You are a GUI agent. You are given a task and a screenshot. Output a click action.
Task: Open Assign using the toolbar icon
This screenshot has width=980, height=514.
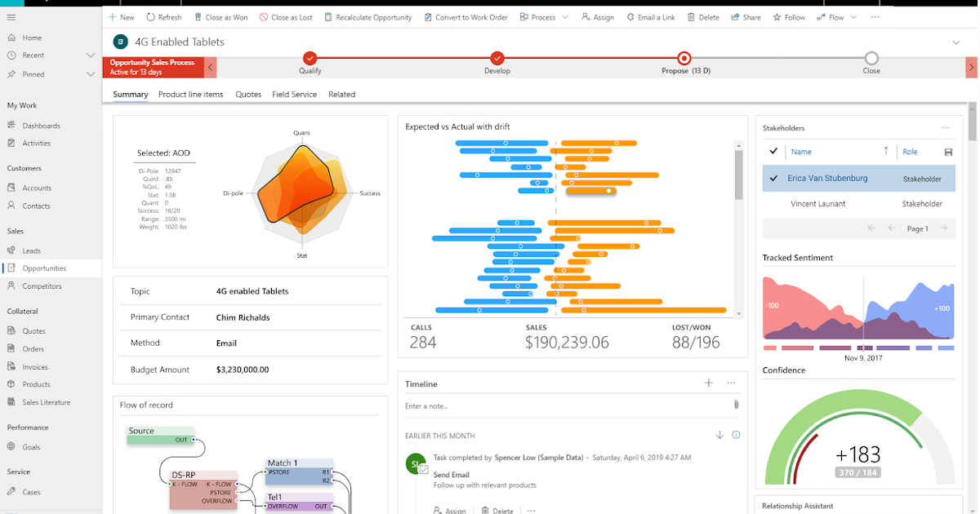tap(584, 16)
